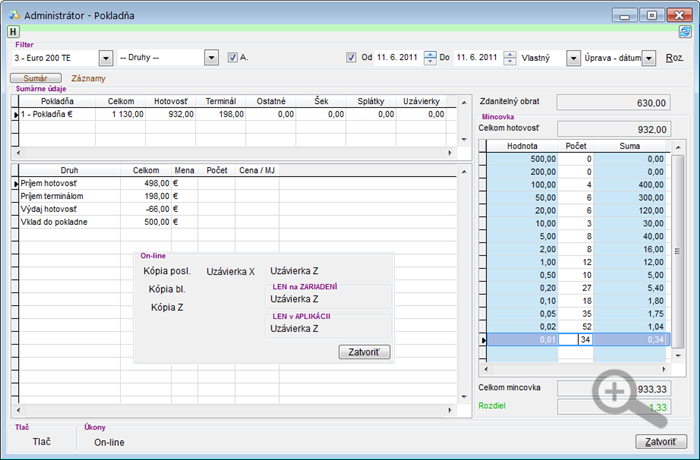Open the Vlastný period dropdown
The height and width of the screenshot is (460, 700).
[573, 58]
